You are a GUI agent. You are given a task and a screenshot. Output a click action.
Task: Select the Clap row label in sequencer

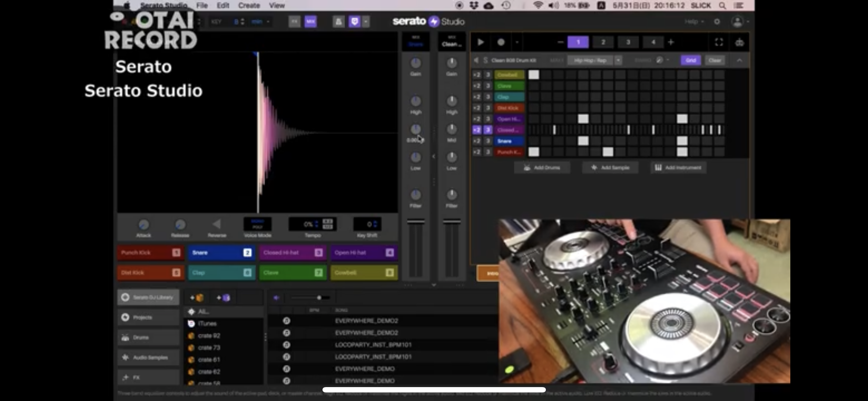[x=509, y=97]
